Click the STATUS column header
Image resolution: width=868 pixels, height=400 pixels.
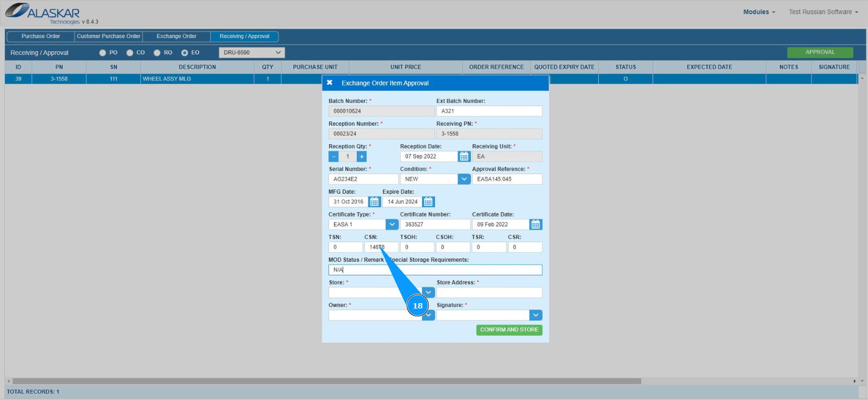tap(626, 67)
